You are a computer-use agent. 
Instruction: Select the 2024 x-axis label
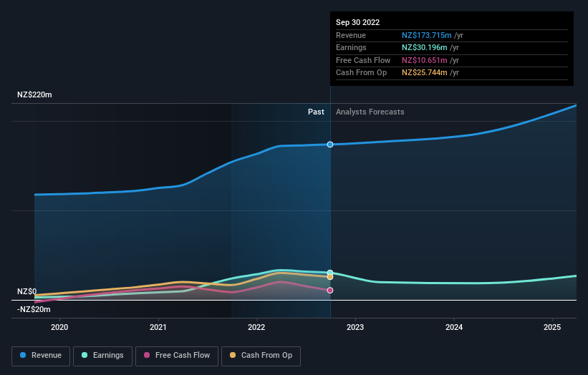coord(454,327)
